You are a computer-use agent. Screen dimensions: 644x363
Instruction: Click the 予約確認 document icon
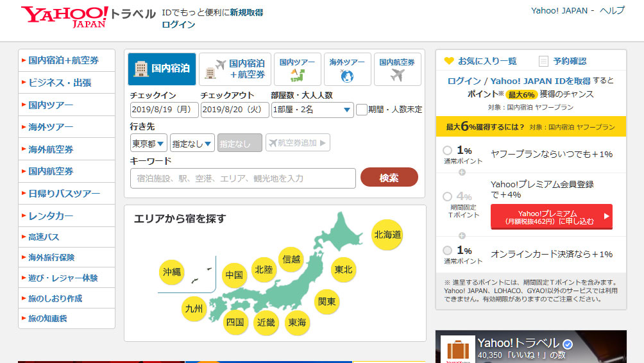(x=543, y=61)
